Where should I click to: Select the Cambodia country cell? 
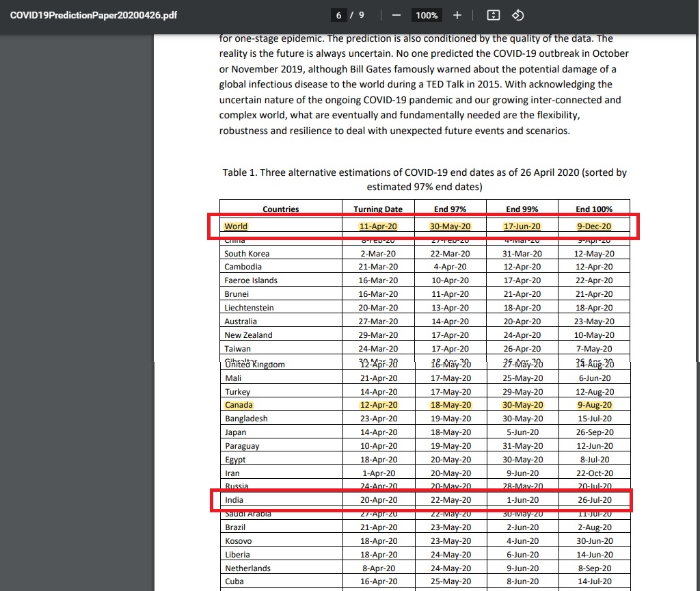pyautogui.click(x=243, y=267)
